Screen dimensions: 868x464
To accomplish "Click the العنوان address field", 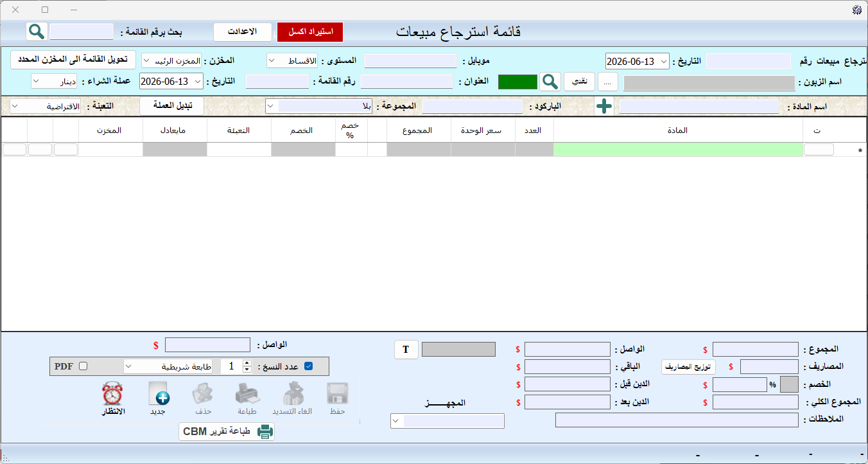I will pos(407,82).
